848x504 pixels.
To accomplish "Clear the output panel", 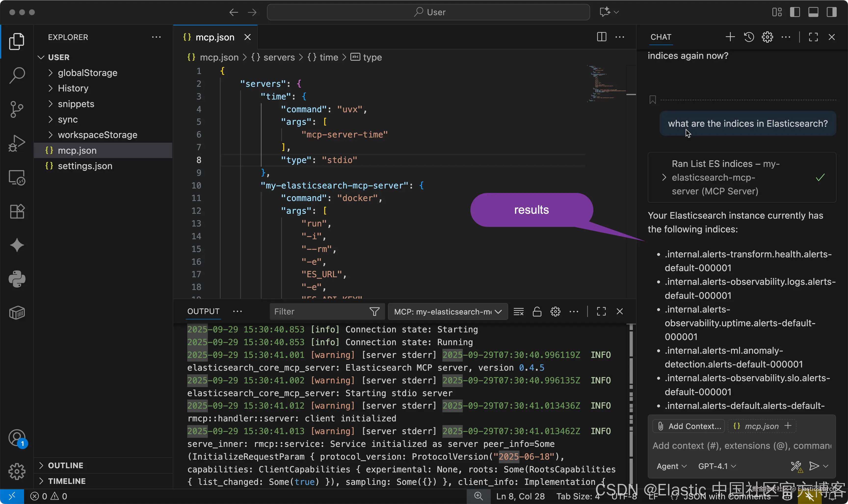I will pos(518,311).
